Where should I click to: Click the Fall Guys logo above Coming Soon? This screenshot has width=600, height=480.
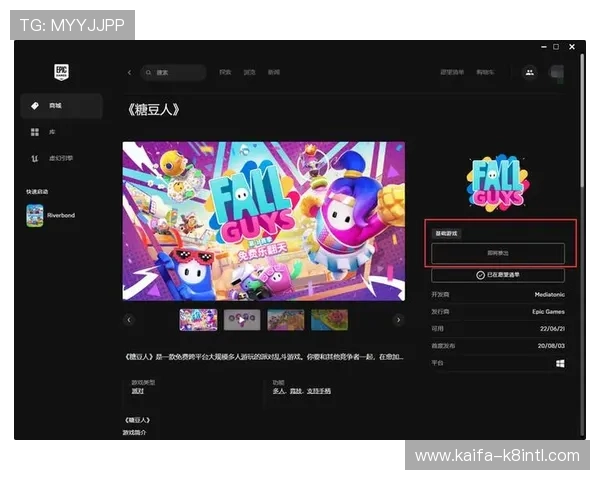click(498, 183)
